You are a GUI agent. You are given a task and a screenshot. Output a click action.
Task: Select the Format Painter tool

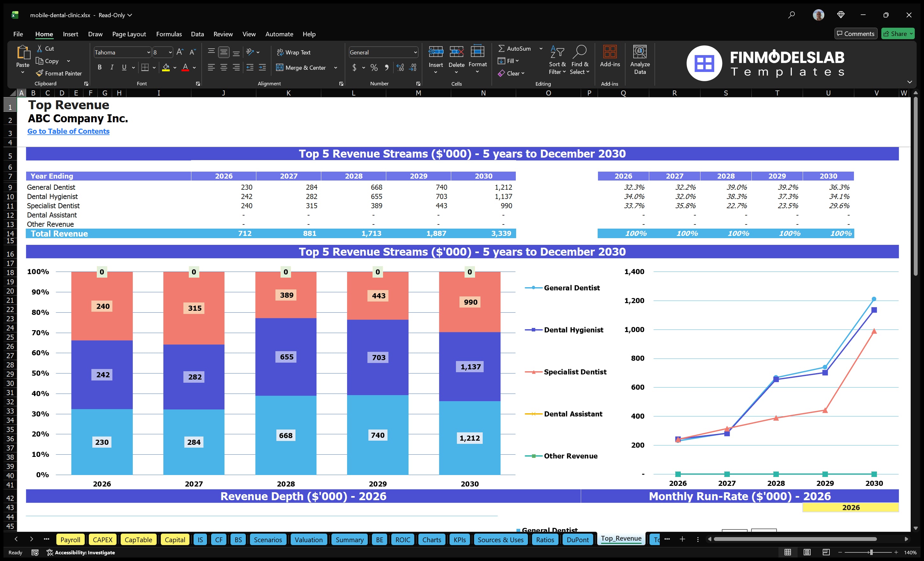coord(59,73)
